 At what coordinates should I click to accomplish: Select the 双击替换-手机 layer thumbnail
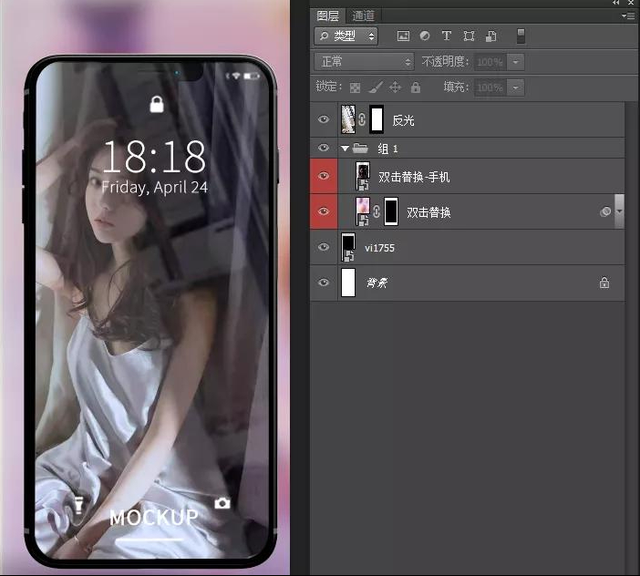[363, 177]
